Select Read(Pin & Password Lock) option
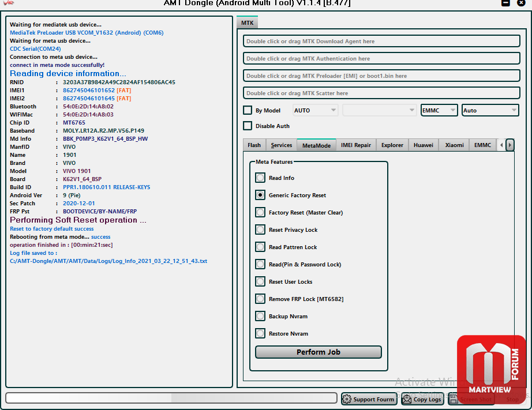Viewport: 532px width, 410px height. [260, 264]
